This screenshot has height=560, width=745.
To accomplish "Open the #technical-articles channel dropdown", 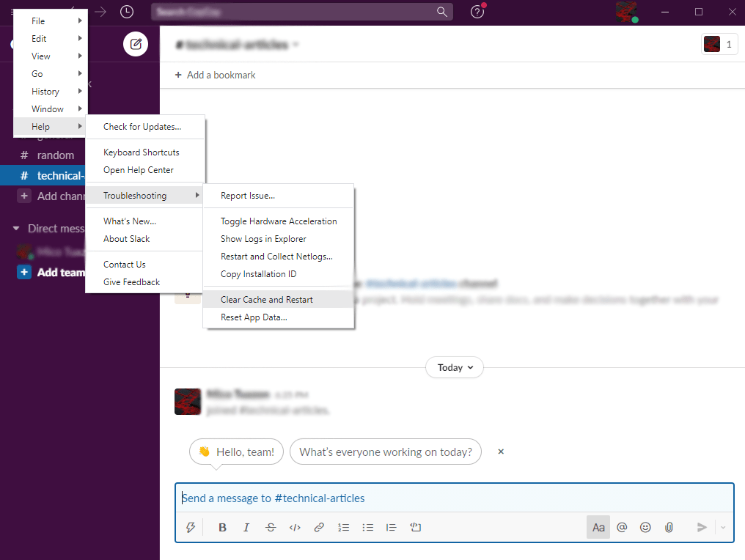I will 236,44.
